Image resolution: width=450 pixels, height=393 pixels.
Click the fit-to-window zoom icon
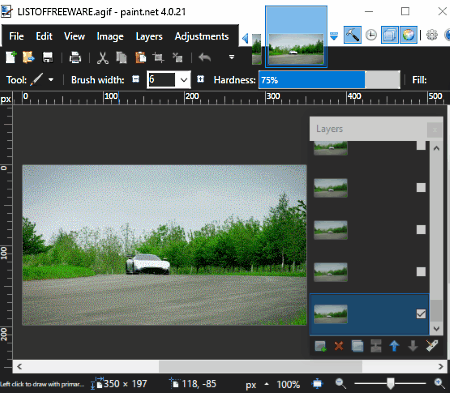pos(317,384)
